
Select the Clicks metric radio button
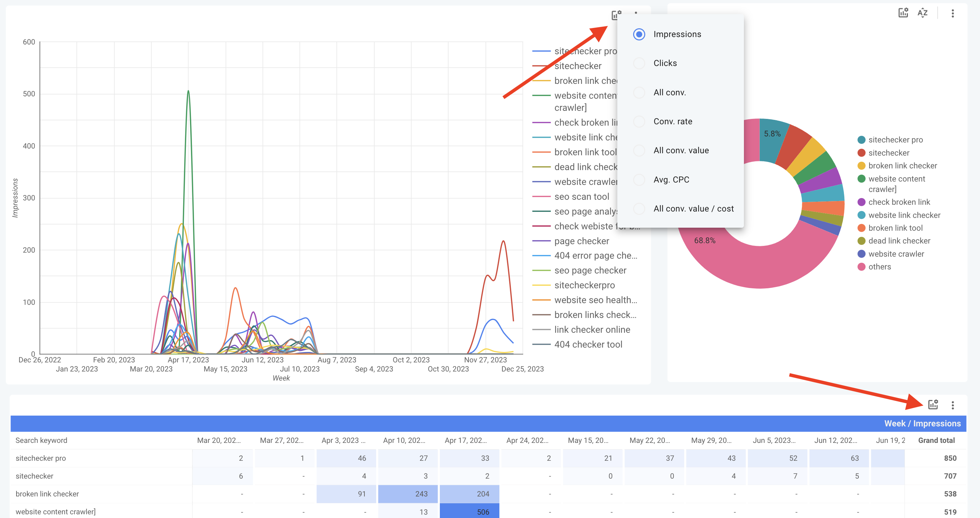[639, 63]
